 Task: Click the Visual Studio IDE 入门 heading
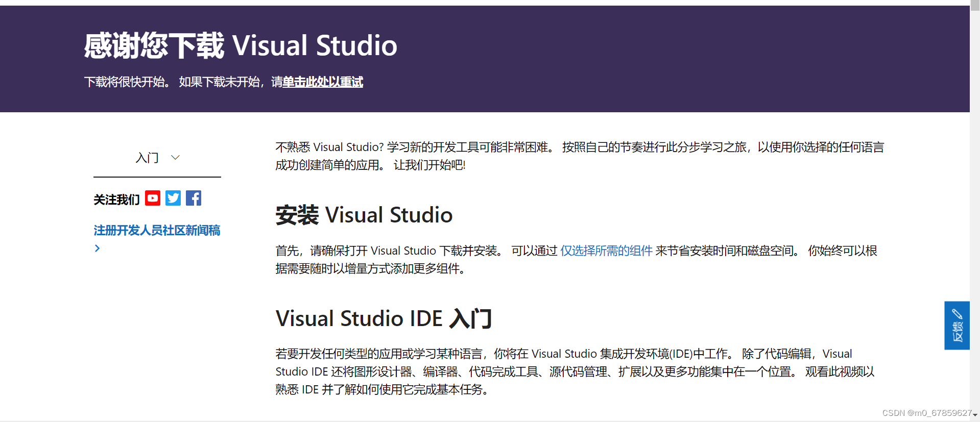[x=384, y=318]
